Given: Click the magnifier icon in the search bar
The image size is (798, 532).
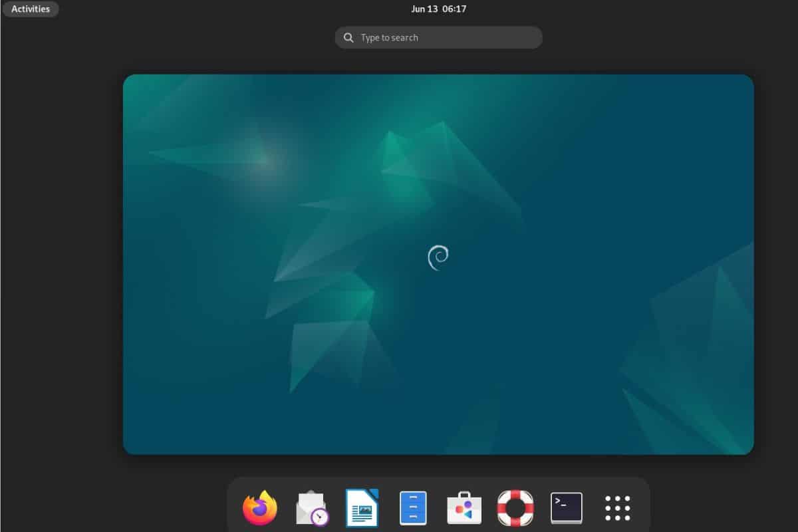Looking at the screenshot, I should [x=348, y=37].
